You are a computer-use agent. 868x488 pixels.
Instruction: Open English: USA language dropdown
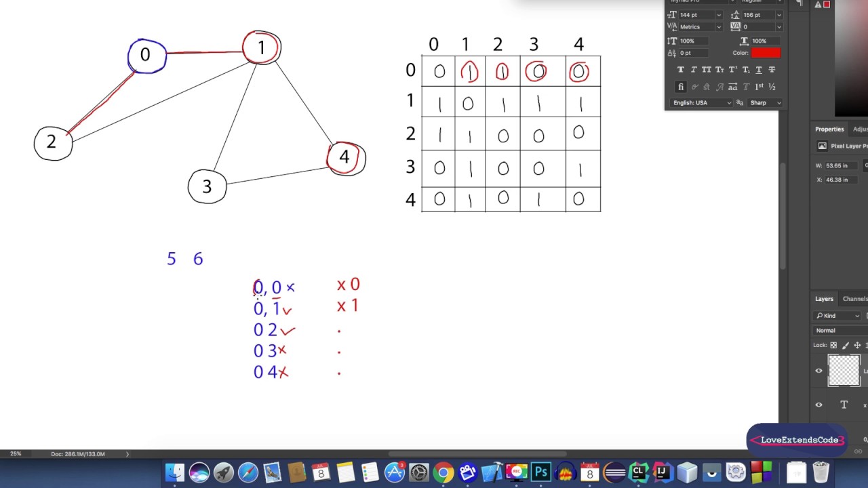[x=702, y=103]
